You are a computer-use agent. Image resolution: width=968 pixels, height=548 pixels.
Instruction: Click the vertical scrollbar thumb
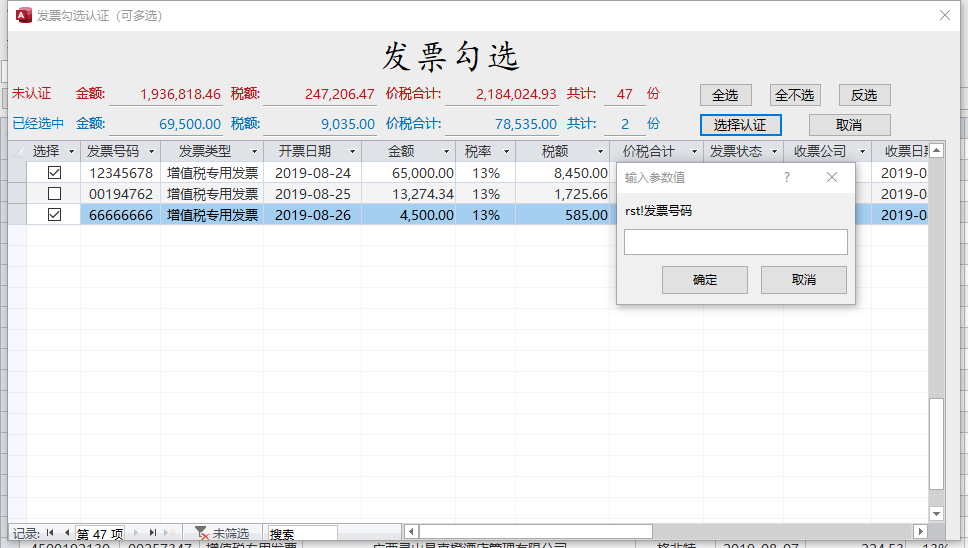click(937, 444)
